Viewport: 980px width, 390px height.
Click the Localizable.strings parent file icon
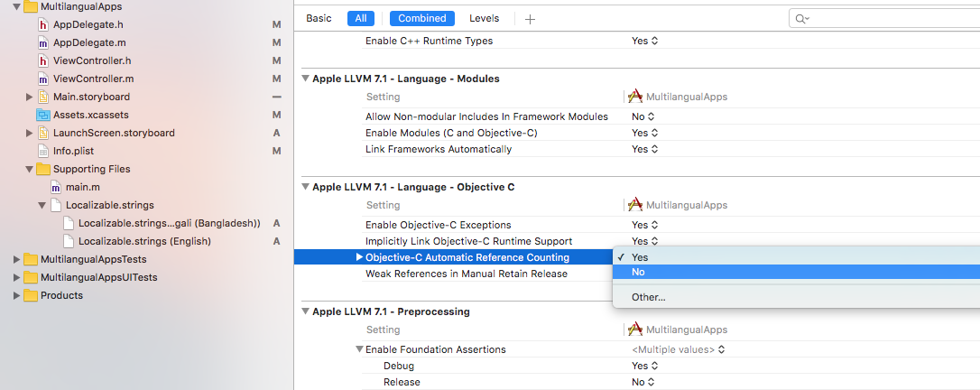tap(56, 205)
